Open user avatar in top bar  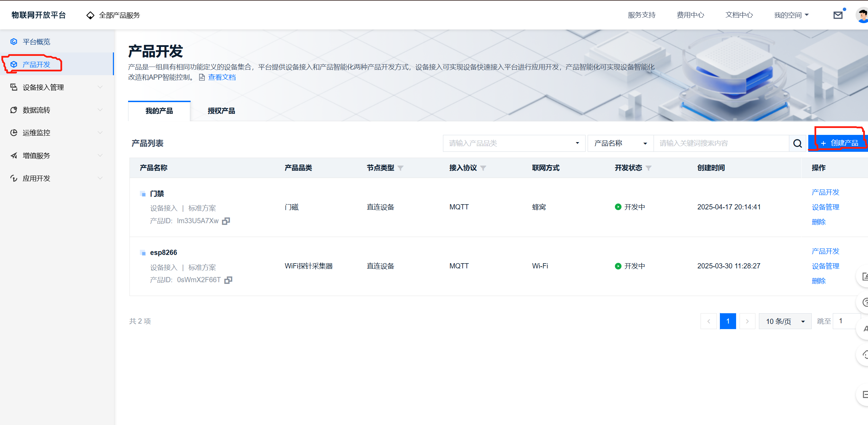tap(862, 15)
